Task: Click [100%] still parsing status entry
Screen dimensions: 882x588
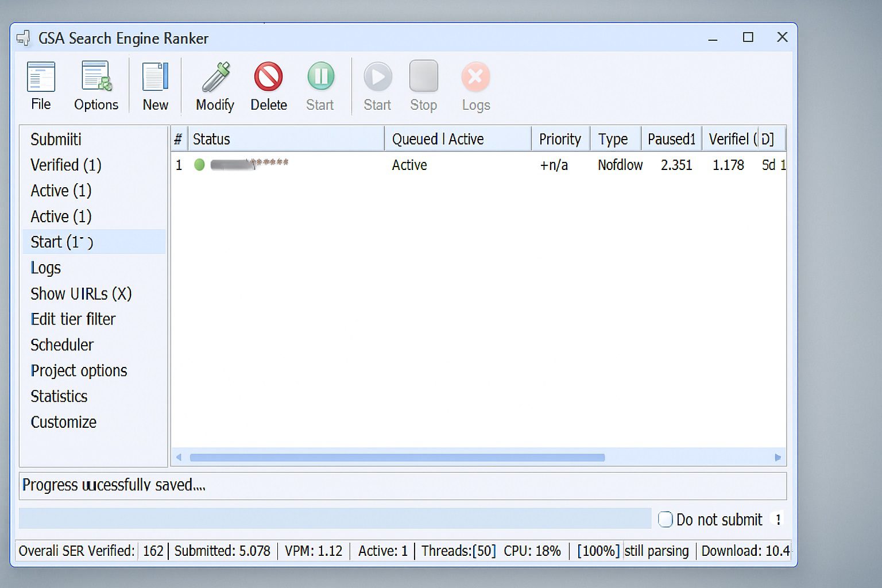Action: [x=633, y=551]
